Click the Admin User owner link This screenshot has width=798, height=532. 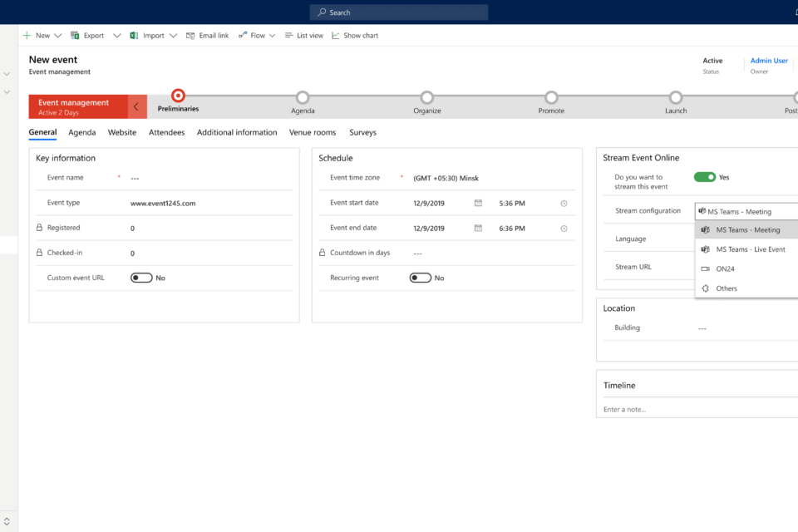(x=769, y=61)
